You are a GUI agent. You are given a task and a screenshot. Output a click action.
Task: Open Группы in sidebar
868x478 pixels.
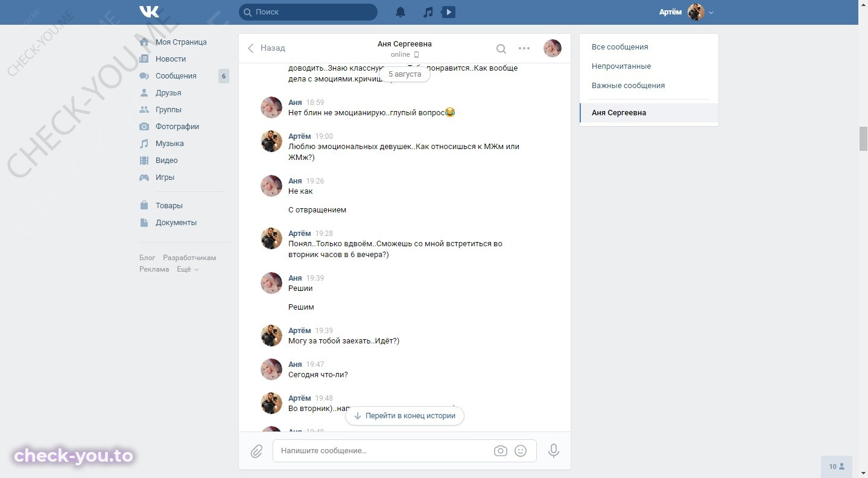click(168, 110)
